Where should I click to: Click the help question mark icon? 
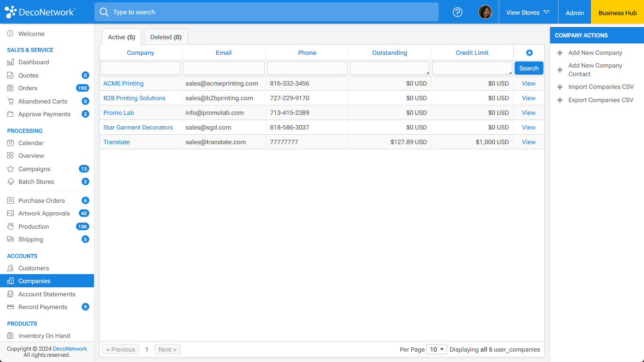tap(457, 12)
